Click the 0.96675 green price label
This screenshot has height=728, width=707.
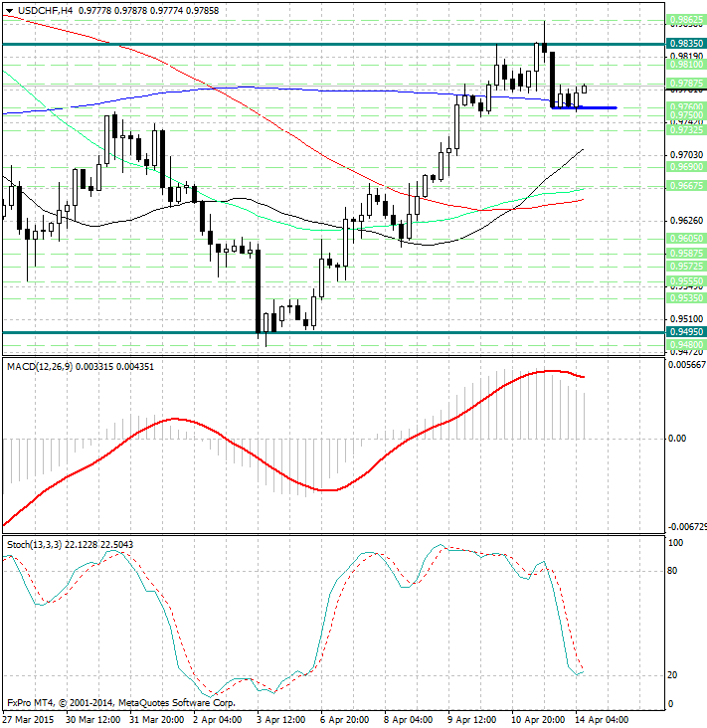point(687,186)
